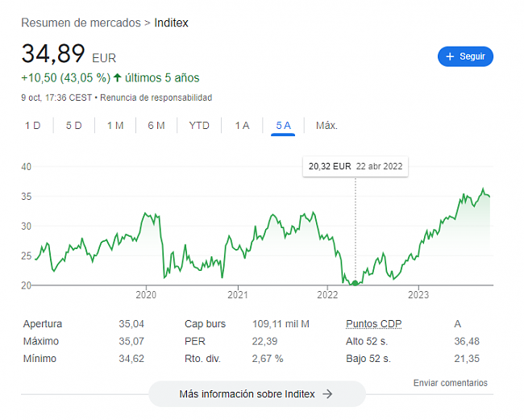Click the Mínimo value 34,62
This screenshot has height=420, width=524.
(x=131, y=359)
